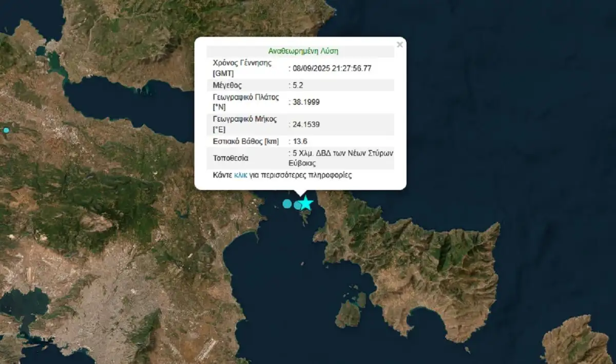Click the cyan circle marker at the left map edge
This screenshot has width=616, height=364.
(x=6, y=130)
